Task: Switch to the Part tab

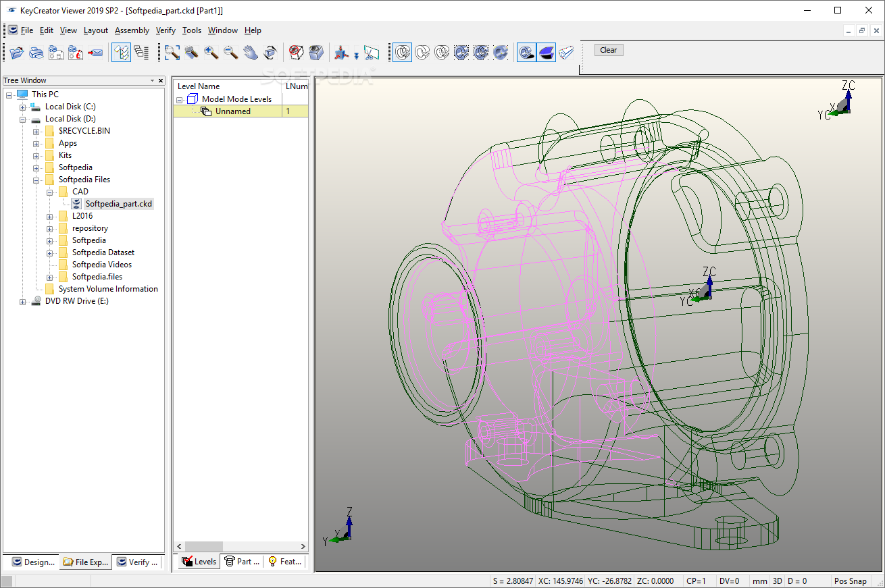Action: click(242, 561)
